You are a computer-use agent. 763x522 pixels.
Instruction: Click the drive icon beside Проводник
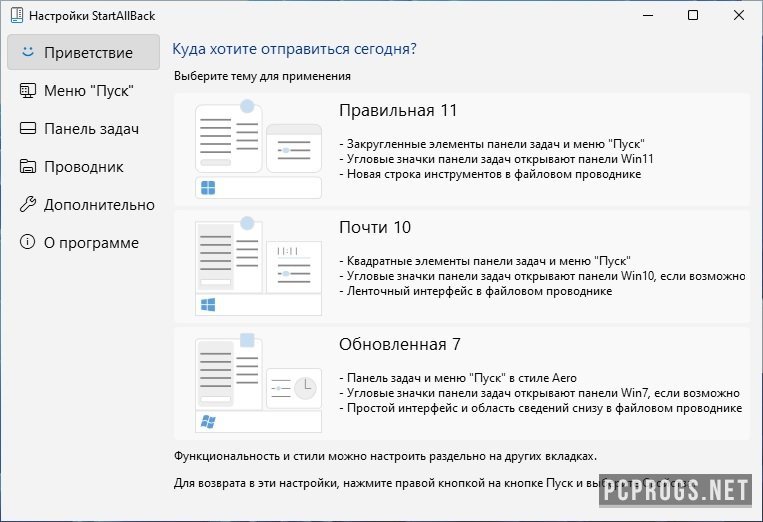pos(27,167)
